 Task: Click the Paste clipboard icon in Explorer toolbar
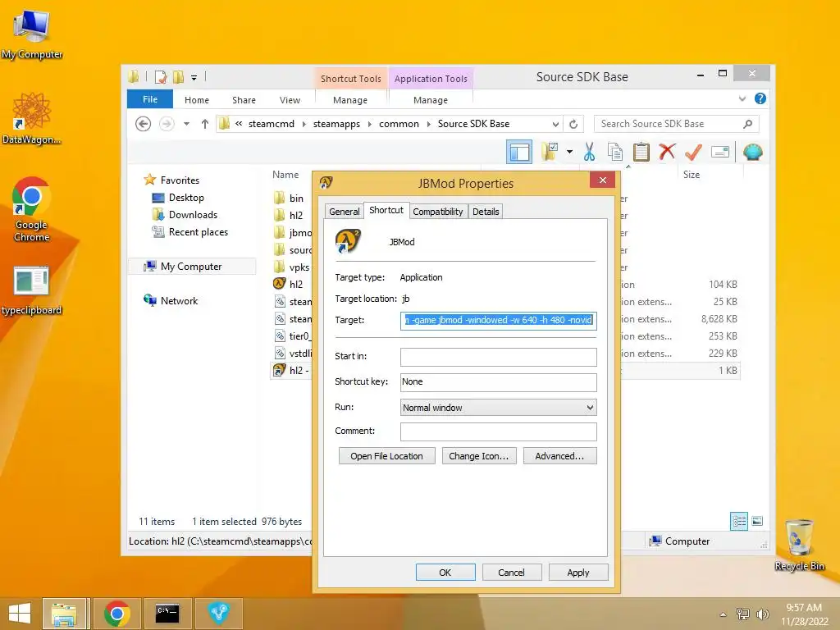pyautogui.click(x=641, y=152)
